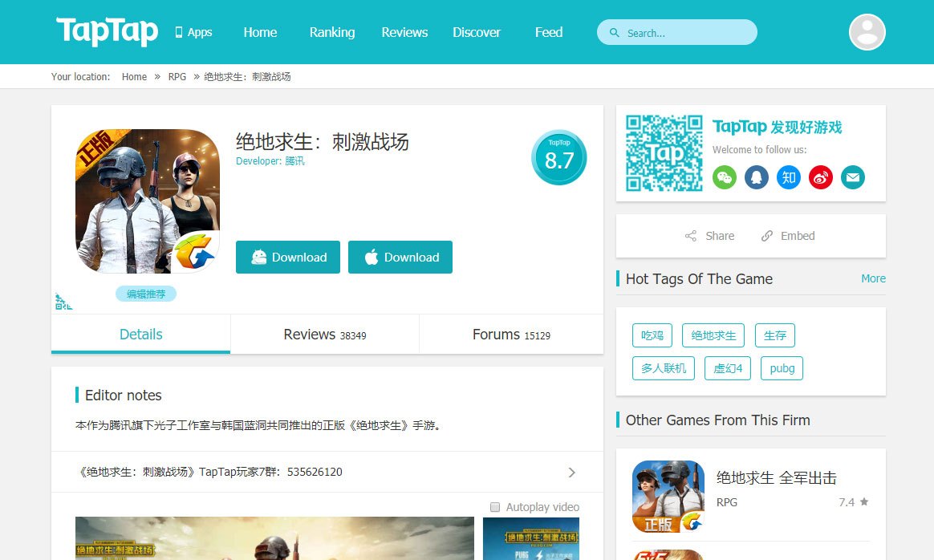Open the user profile avatar

coord(867,32)
